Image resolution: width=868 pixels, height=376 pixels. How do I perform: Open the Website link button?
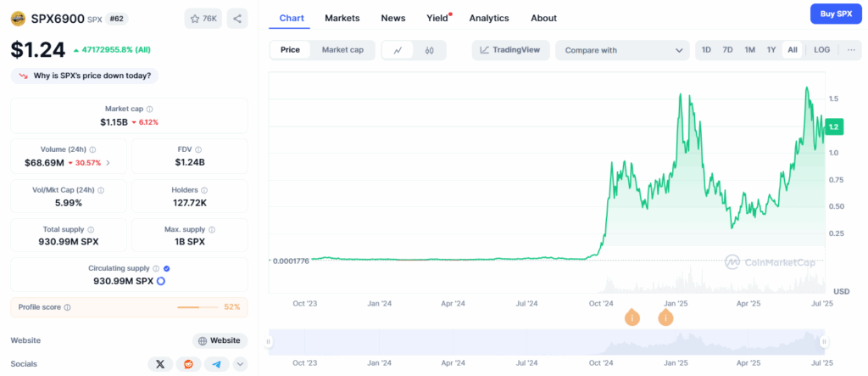coord(220,340)
